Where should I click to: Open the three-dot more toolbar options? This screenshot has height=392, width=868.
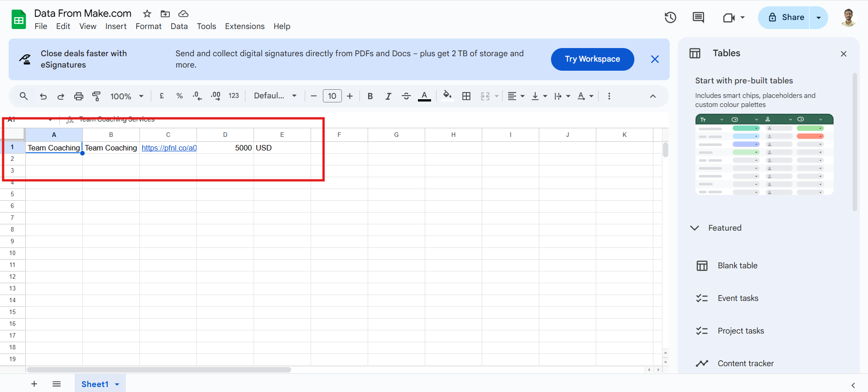pos(609,96)
